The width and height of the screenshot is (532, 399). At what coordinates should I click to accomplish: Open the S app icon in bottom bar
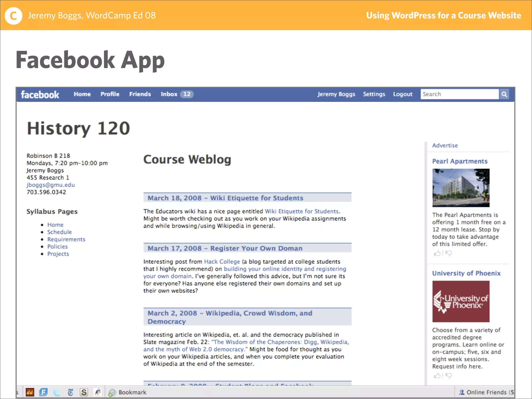[x=84, y=392]
